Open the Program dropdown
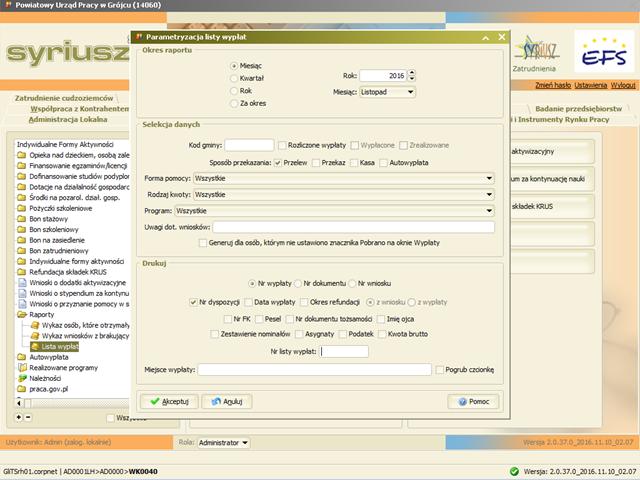Image resolution: width=640 pixels, height=480 pixels. tap(334, 211)
